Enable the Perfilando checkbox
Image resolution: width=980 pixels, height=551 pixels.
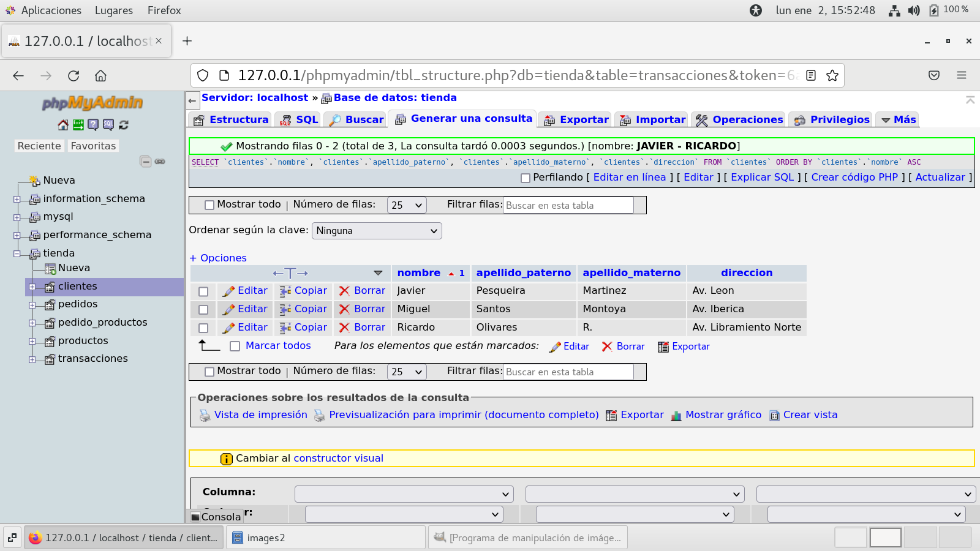525,178
